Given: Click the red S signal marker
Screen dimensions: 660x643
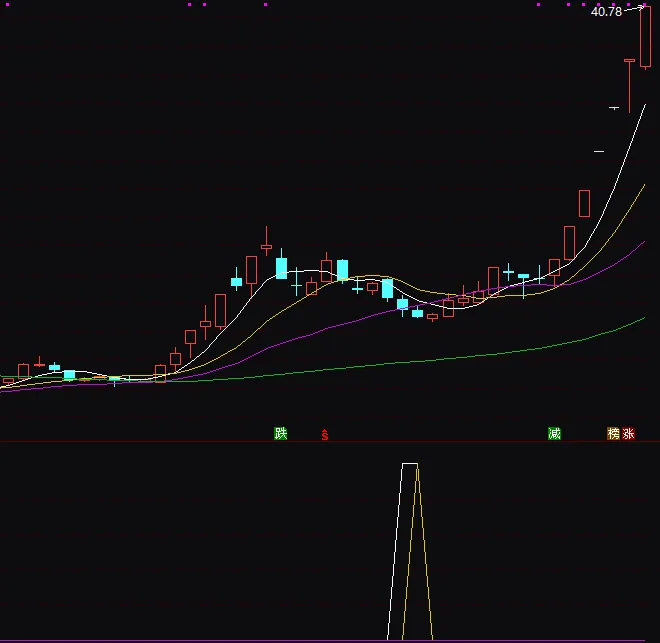Looking at the screenshot, I should click(325, 435).
